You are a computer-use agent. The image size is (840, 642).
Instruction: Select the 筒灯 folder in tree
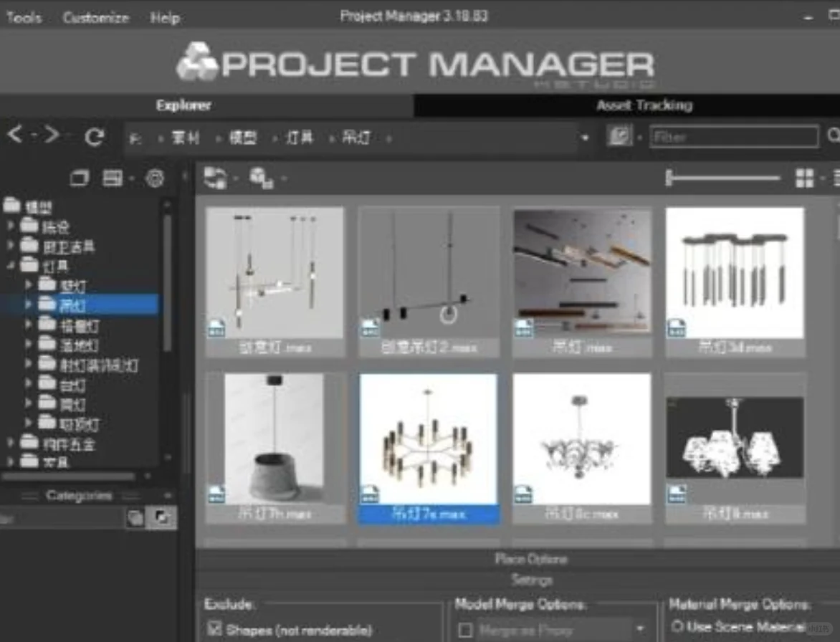(72, 404)
